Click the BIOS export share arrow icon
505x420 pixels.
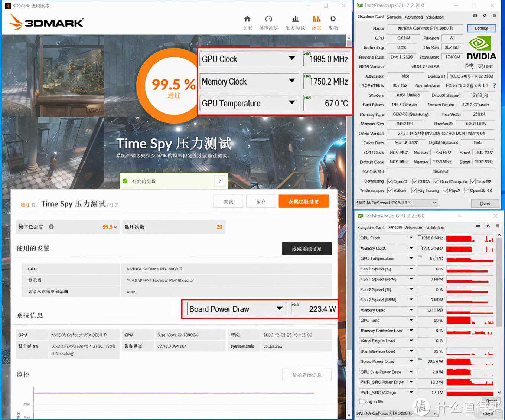click(469, 66)
